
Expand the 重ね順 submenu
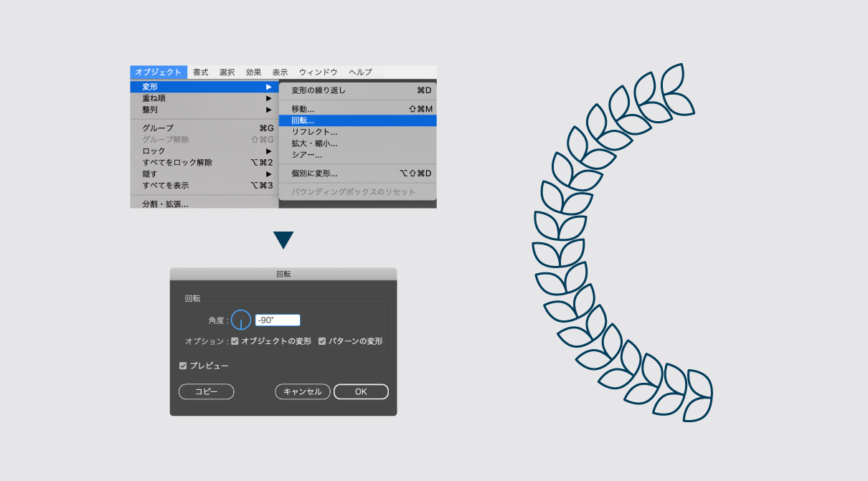[204, 98]
